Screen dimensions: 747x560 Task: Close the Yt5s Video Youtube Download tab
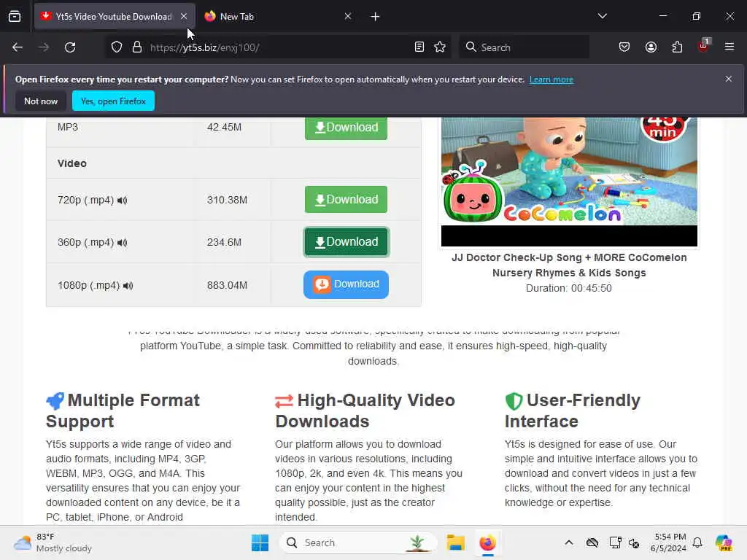coord(184,17)
